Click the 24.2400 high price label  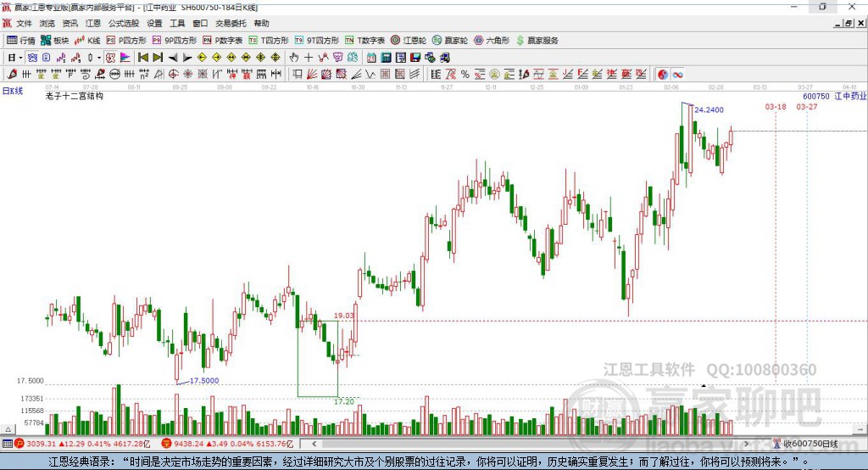coord(709,109)
